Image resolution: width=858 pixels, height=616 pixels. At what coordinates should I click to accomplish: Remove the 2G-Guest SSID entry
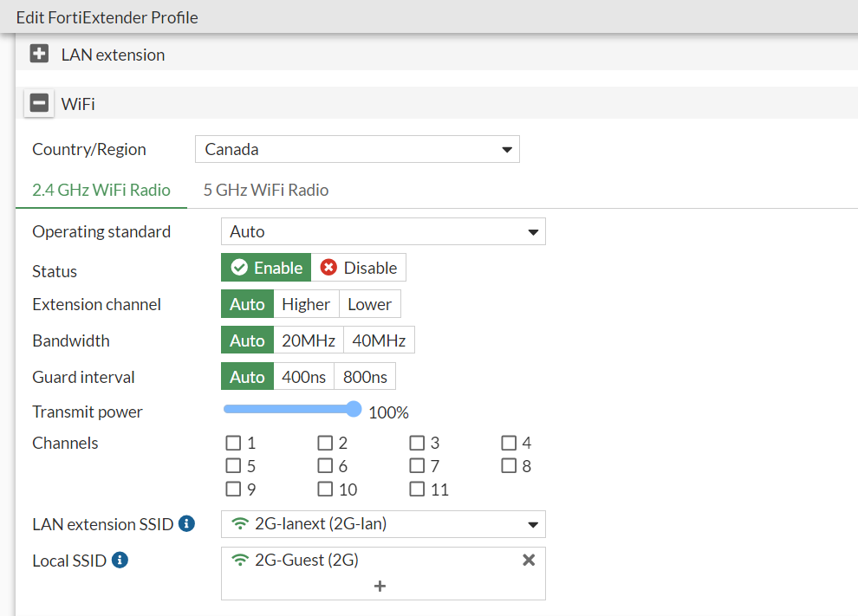(x=529, y=561)
